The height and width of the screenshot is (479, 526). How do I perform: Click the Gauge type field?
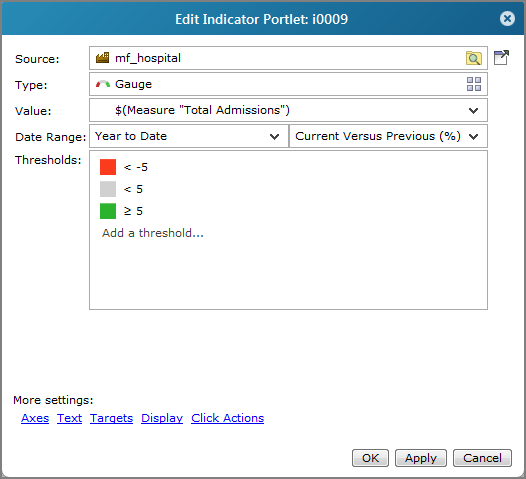pyautogui.click(x=288, y=84)
